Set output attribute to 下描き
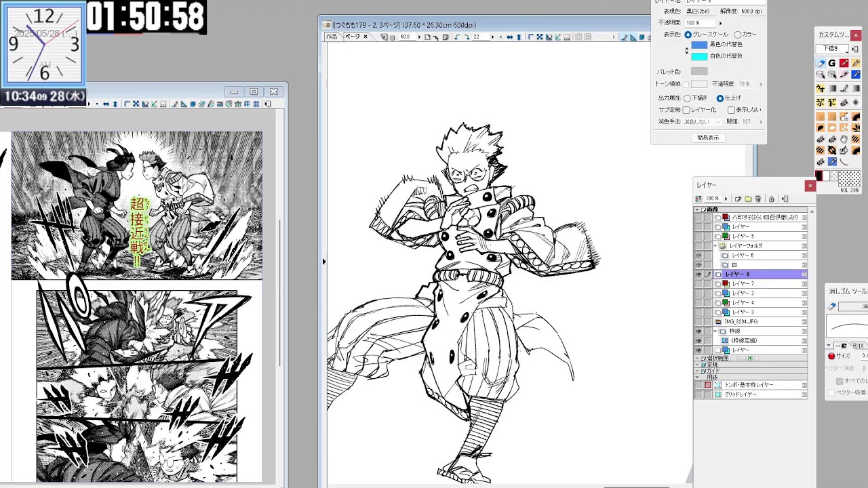Screen dimensions: 868x488 pyautogui.click(x=687, y=98)
